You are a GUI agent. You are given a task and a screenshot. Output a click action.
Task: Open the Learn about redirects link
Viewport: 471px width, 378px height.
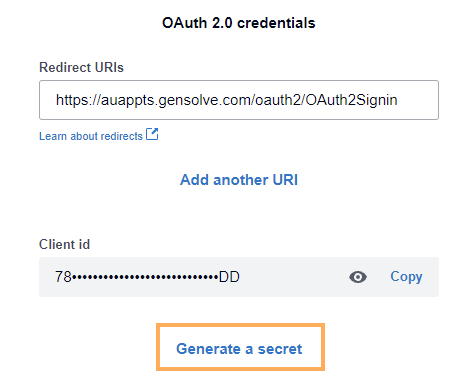pos(91,136)
